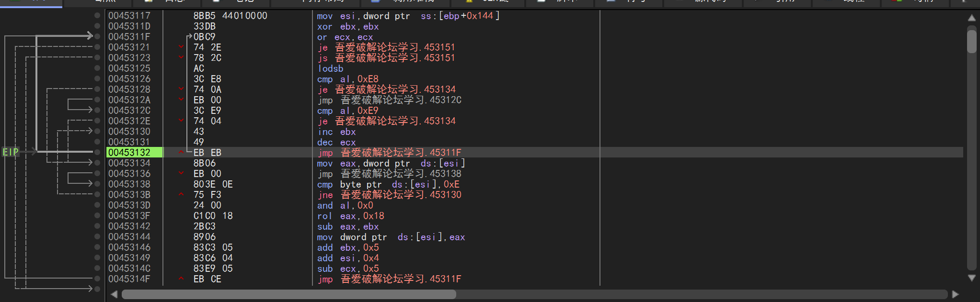Set breakpoint bullet at address 00453144
Image resolution: width=980 pixels, height=302 pixels.
tap(97, 237)
